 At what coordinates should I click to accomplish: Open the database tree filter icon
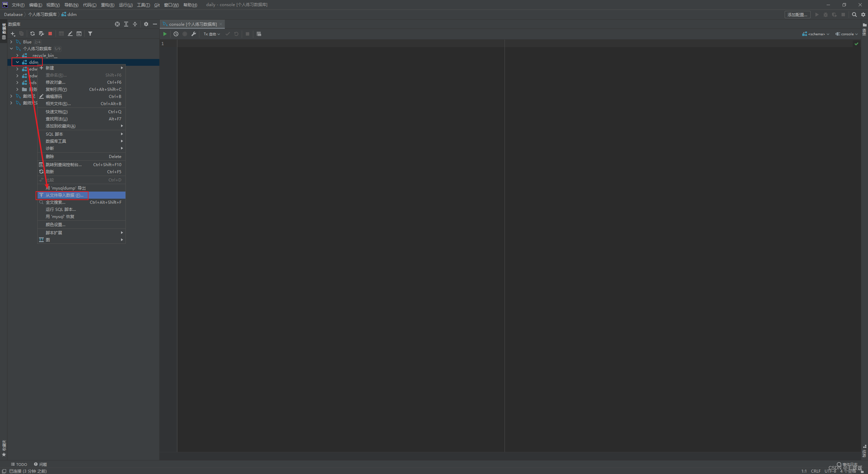90,34
